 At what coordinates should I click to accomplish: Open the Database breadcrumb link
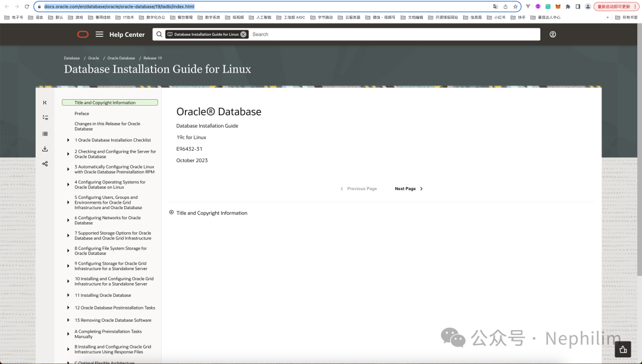pos(72,58)
